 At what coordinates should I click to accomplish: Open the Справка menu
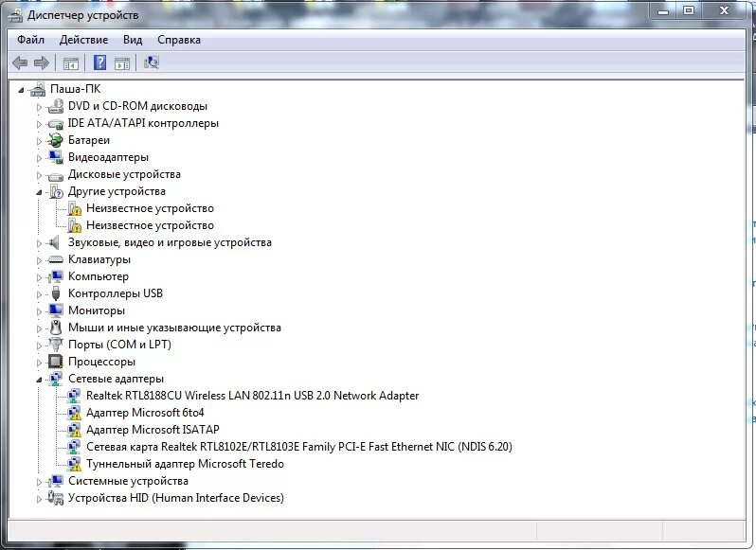coord(179,40)
